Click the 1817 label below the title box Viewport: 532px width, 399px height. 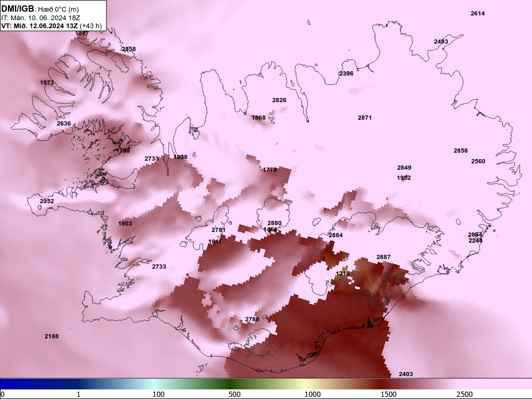tap(82, 33)
